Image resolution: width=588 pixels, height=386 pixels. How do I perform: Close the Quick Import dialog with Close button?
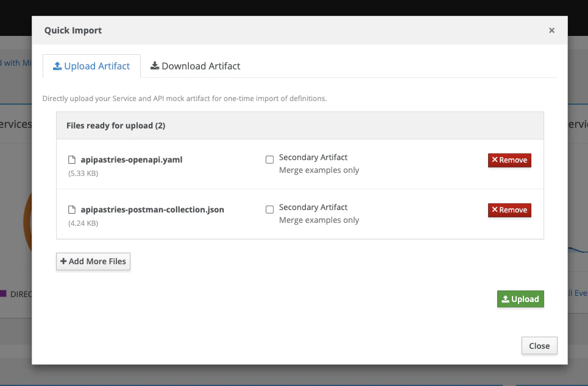539,345
